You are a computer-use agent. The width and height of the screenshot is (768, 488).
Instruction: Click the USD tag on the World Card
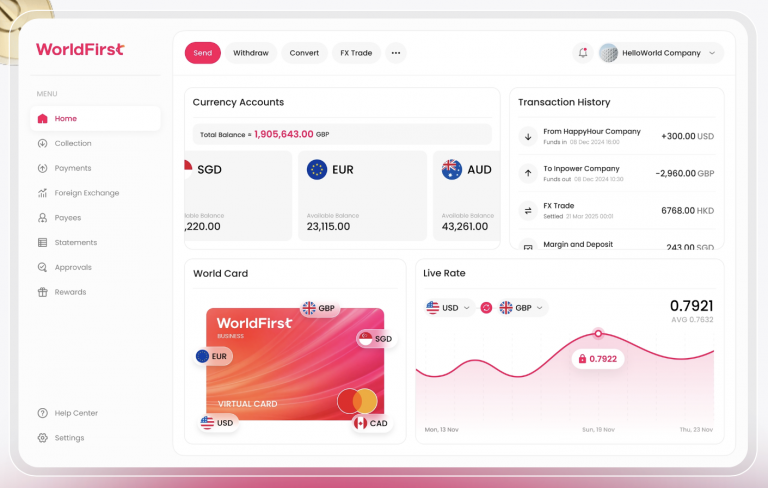(x=218, y=423)
